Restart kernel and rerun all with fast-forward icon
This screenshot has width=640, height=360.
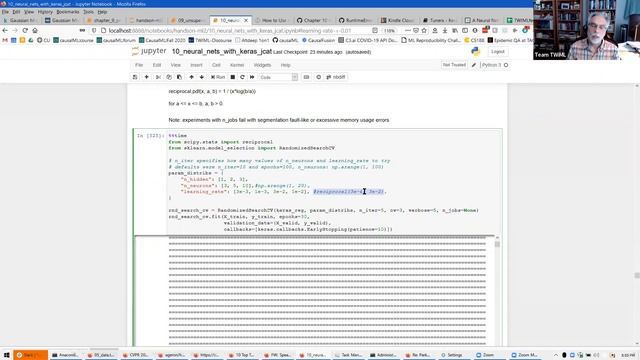click(x=252, y=77)
